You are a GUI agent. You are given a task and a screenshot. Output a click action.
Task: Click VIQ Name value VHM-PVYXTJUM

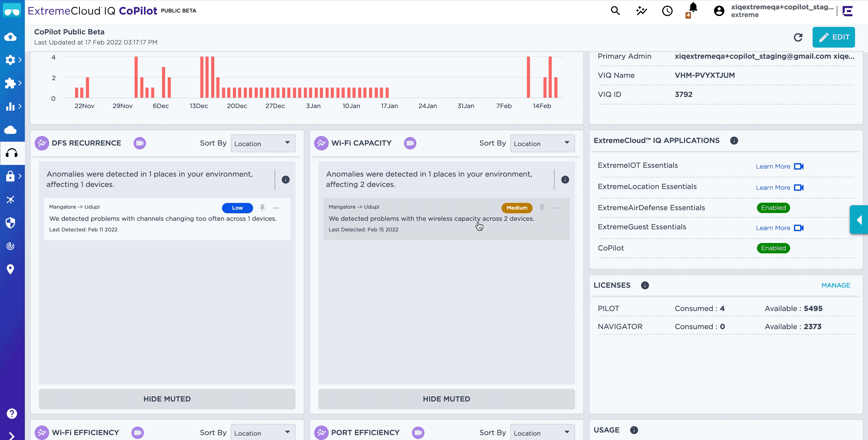tap(705, 75)
